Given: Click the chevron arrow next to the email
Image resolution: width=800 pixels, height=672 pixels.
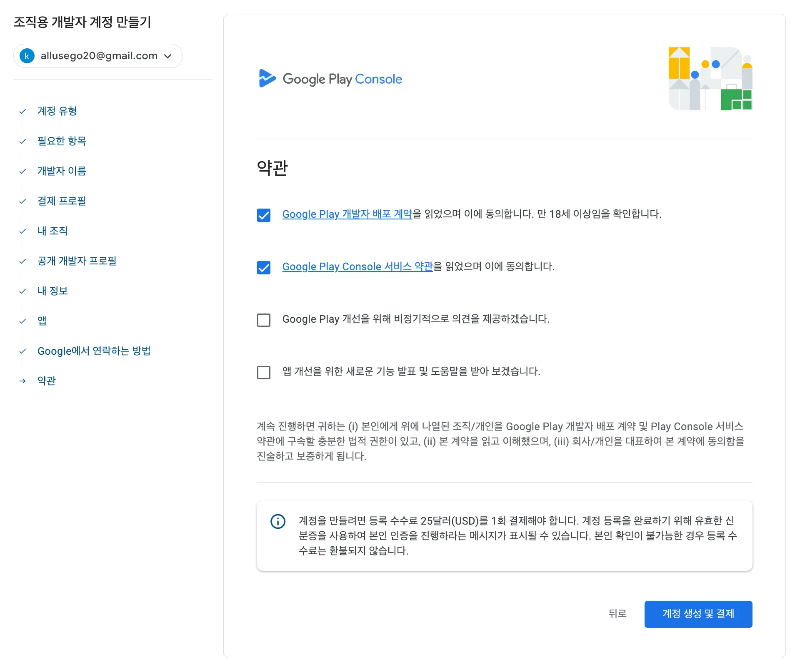Looking at the screenshot, I should tap(168, 56).
